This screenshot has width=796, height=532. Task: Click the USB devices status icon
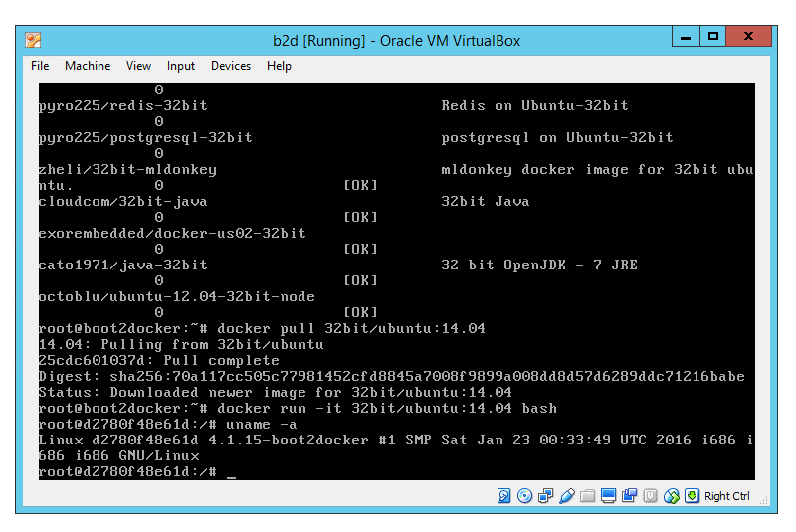(567, 495)
